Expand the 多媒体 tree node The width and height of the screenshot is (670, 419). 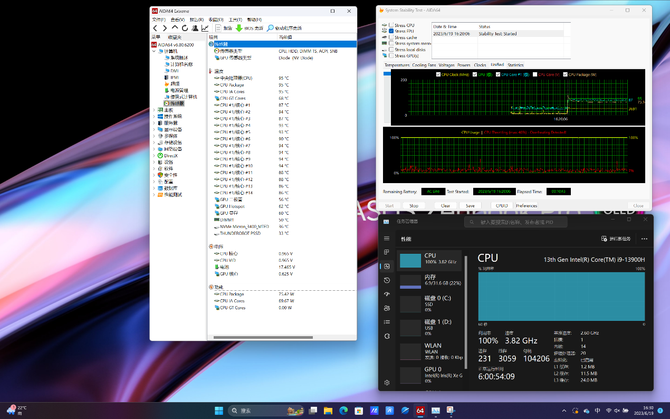[x=154, y=136]
